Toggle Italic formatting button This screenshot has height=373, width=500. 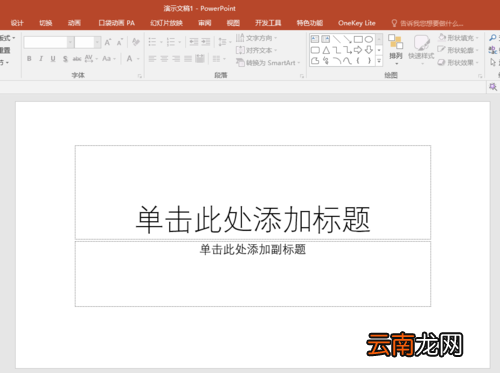[x=41, y=59]
